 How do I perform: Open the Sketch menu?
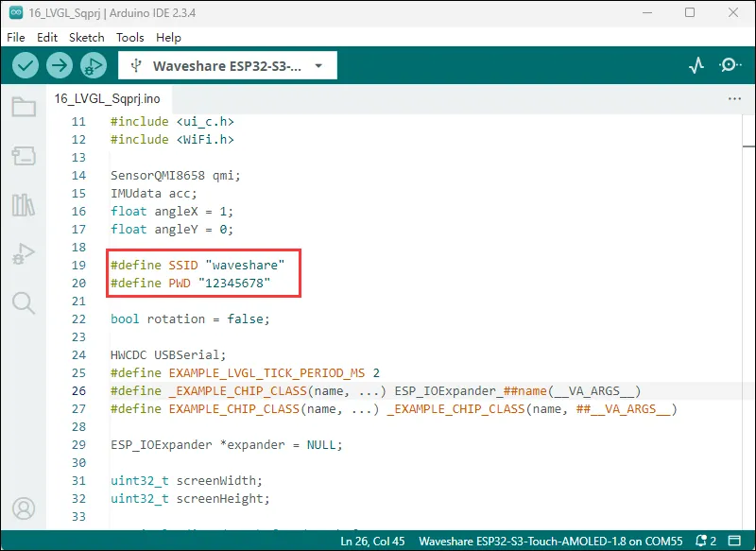click(x=86, y=38)
